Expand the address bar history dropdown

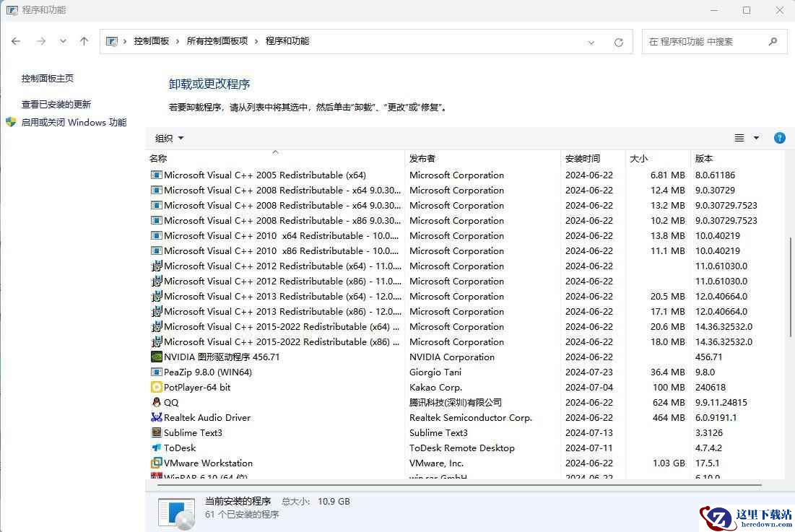pyautogui.click(x=591, y=42)
